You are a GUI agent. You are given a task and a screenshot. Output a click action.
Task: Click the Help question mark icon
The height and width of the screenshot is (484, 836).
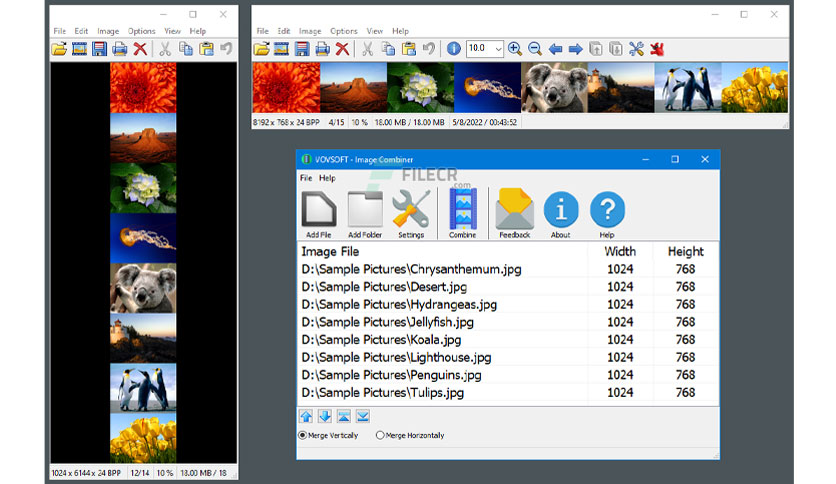[607, 209]
